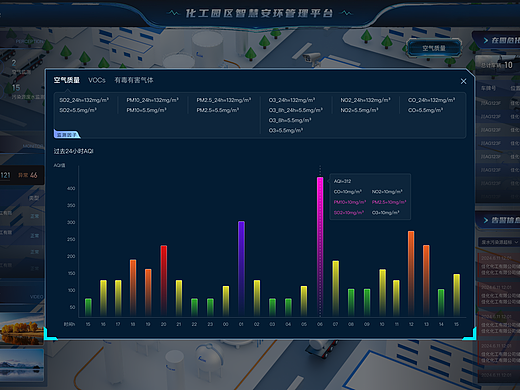Click the tanker truck on the lower map
The height and width of the screenshot is (390, 520).
pos(321,349)
